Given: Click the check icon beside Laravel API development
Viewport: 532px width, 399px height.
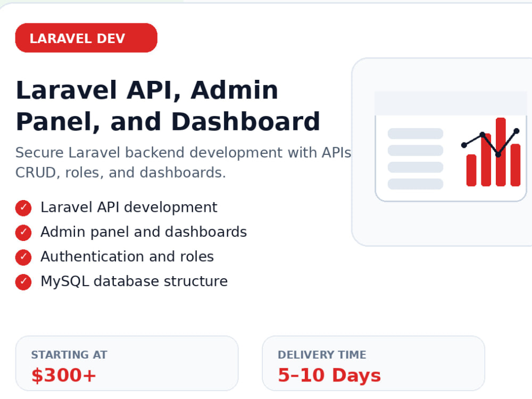Looking at the screenshot, I should click(23, 208).
